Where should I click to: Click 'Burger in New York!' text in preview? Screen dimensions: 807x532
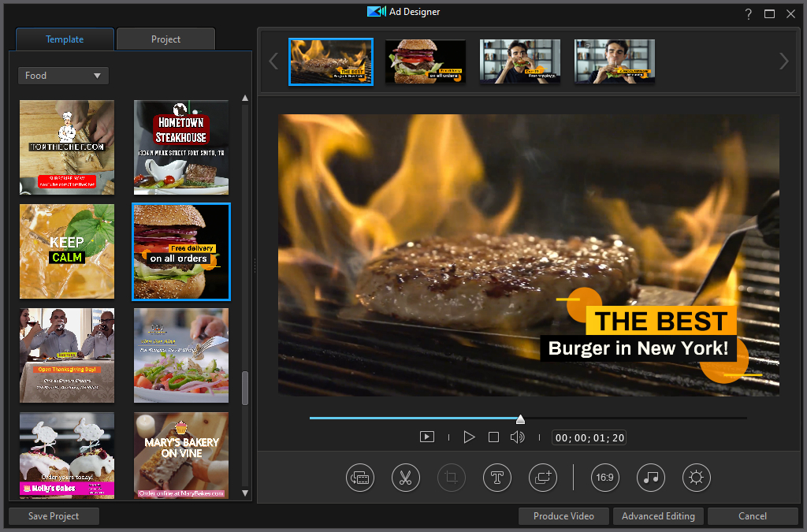[638, 348]
